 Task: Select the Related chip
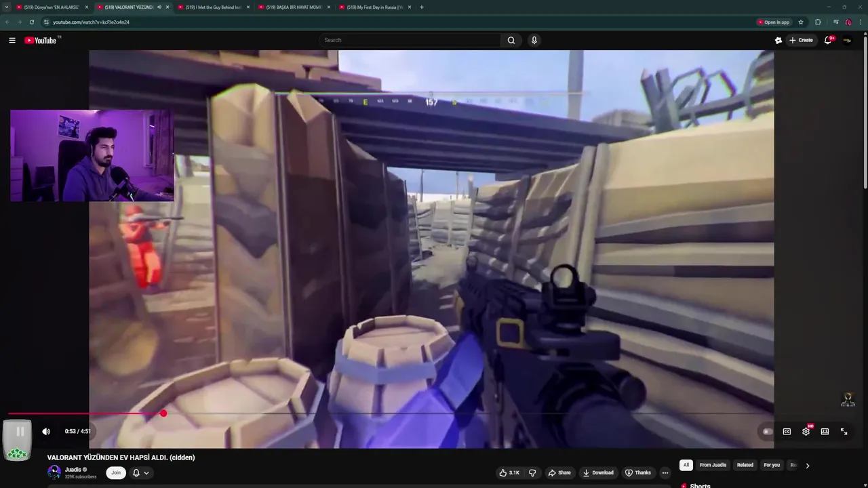pos(745,465)
